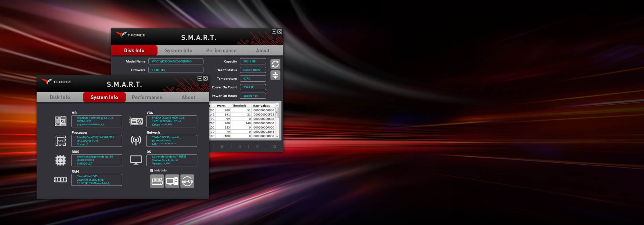Click the CPU icon next to Processor

click(x=60, y=141)
